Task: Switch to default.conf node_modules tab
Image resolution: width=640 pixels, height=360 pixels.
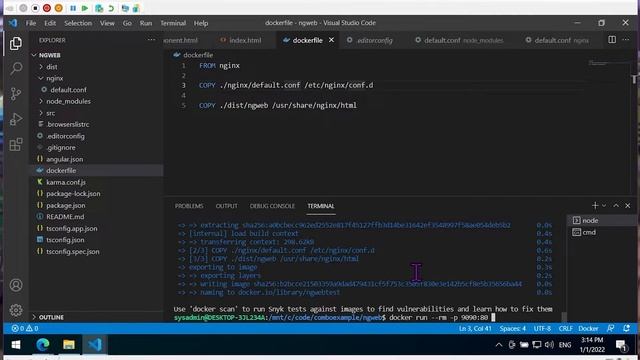Action: 460,40
